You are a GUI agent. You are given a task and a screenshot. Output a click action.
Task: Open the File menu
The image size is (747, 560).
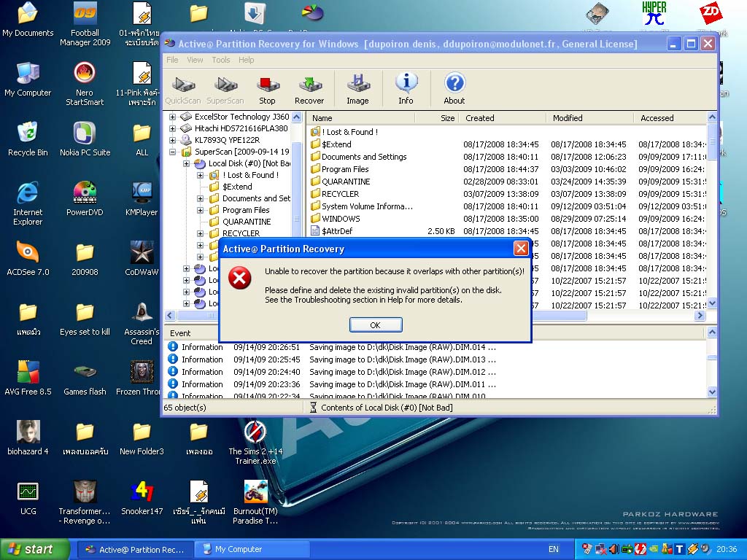coord(172,60)
